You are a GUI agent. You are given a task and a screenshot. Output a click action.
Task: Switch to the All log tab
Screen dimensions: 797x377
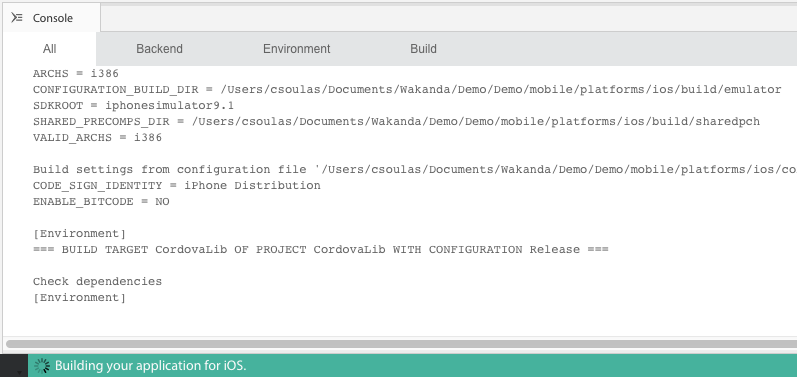pyautogui.click(x=49, y=49)
